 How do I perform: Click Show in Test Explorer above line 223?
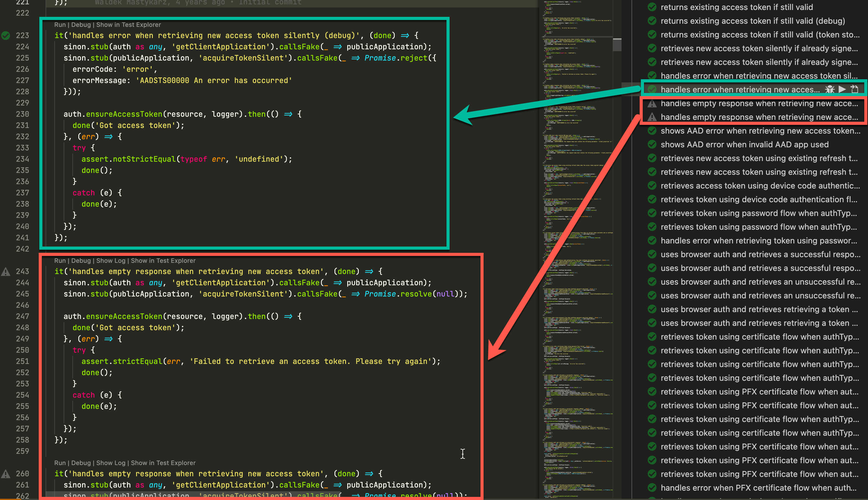pyautogui.click(x=128, y=25)
